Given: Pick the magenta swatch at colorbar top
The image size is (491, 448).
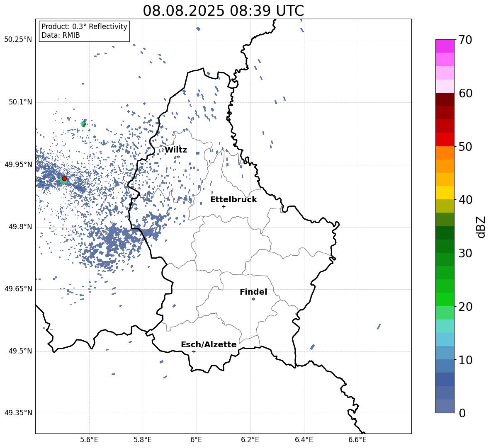Looking at the screenshot, I should tap(445, 46).
